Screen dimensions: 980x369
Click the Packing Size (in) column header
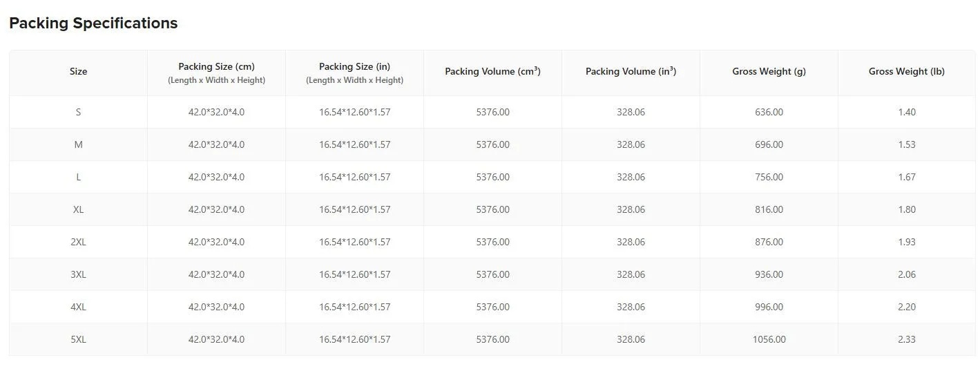tap(354, 73)
